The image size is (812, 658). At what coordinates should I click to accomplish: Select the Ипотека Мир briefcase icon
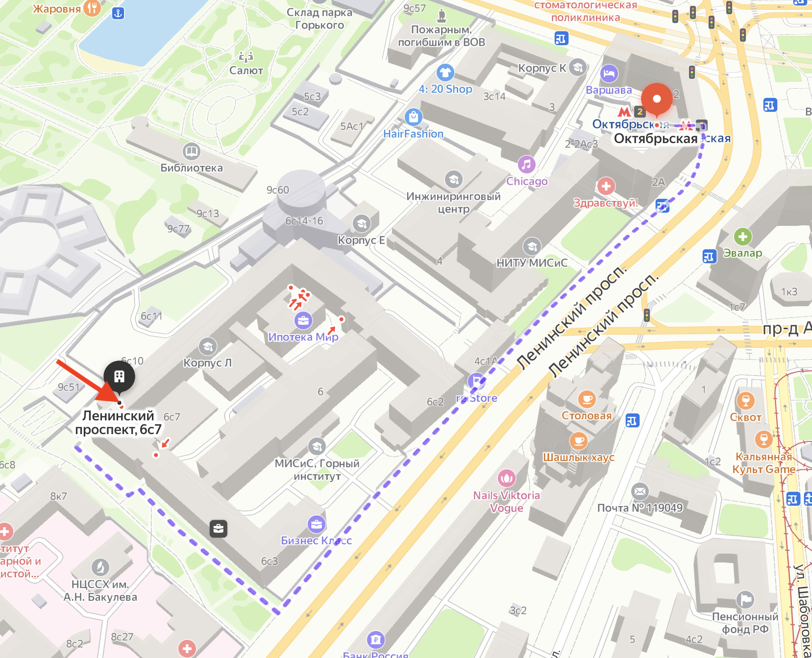[303, 320]
